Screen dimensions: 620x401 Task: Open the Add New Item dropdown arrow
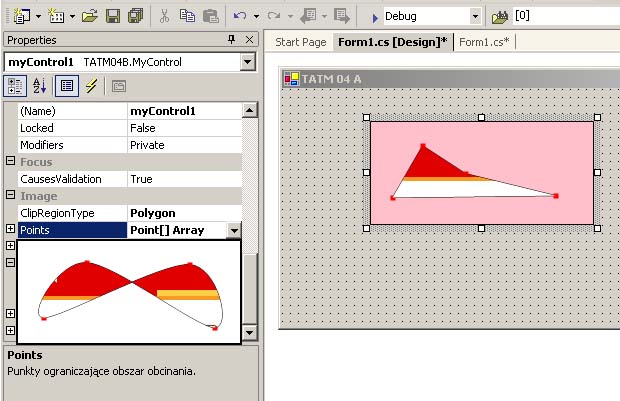72,17
